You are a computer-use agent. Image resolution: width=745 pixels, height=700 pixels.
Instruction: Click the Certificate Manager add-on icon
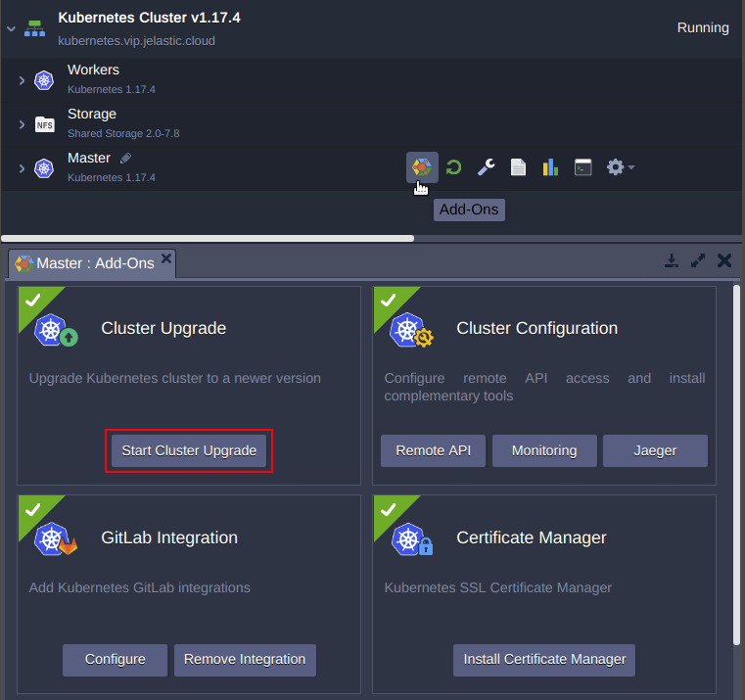[x=411, y=539]
